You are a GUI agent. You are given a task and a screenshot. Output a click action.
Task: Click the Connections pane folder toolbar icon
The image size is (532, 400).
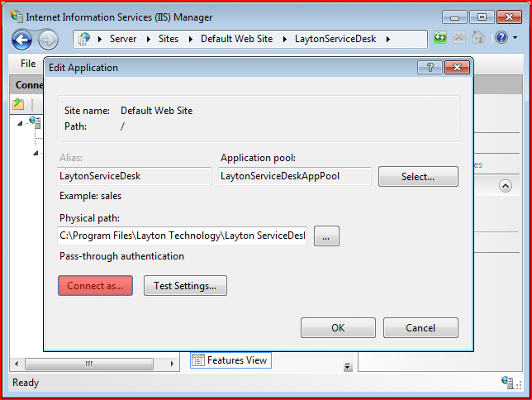tap(18, 104)
